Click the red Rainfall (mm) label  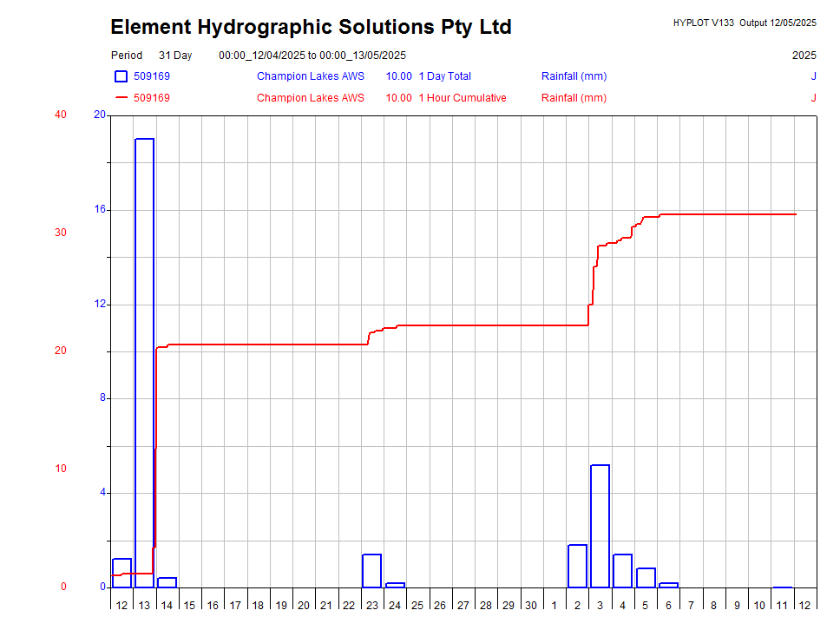[574, 97]
